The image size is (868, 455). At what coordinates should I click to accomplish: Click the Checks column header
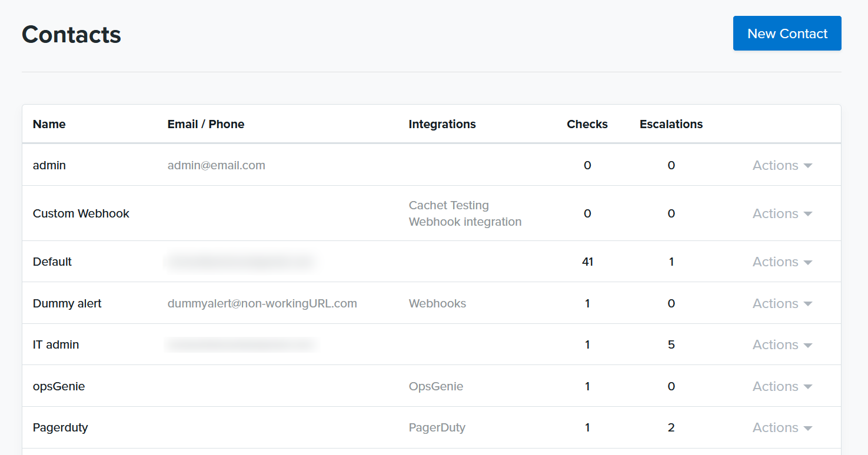coord(587,124)
